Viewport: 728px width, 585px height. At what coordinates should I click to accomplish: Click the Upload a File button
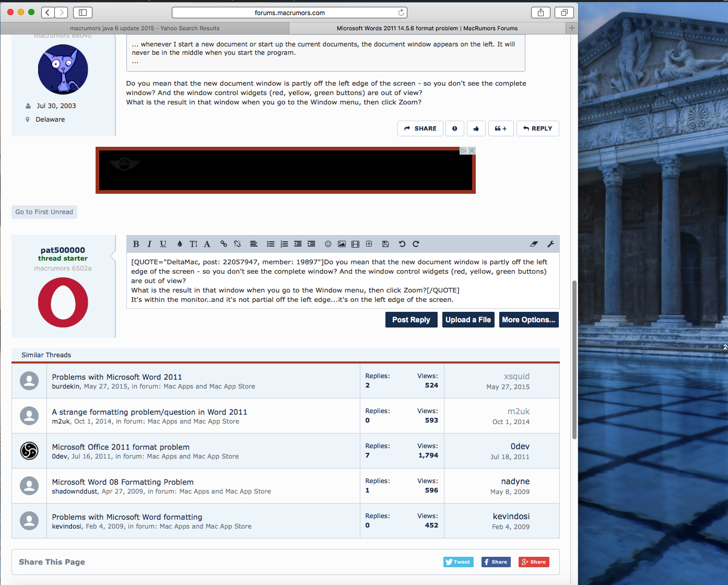[468, 320]
